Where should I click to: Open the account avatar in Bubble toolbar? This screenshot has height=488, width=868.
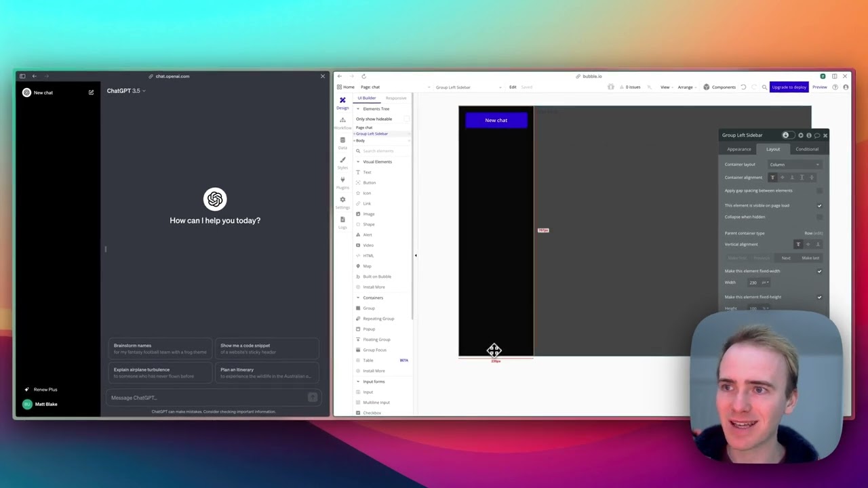(x=846, y=87)
